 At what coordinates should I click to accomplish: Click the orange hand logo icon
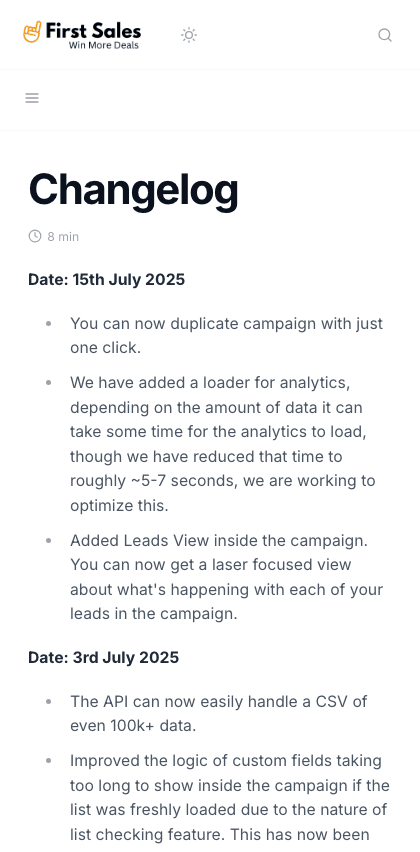click(32, 32)
